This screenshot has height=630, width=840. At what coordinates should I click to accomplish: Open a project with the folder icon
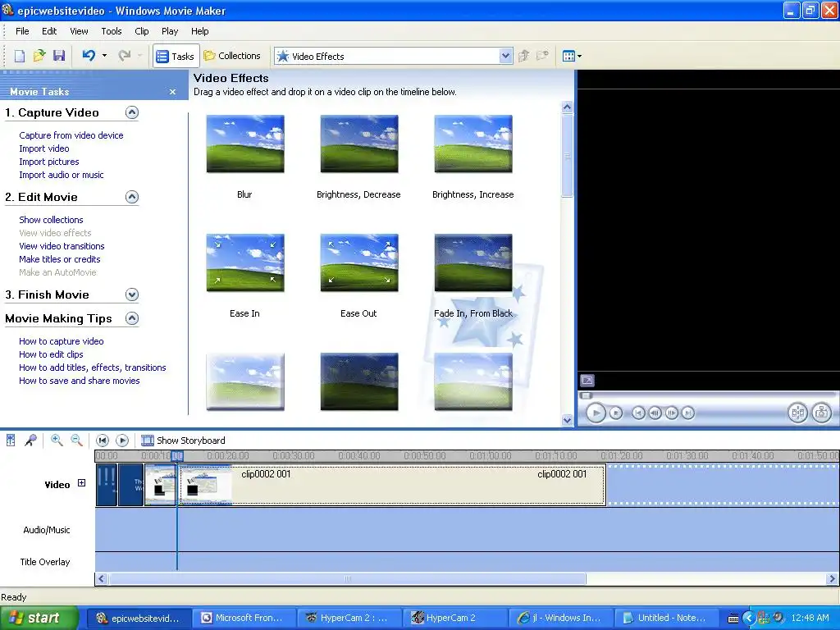39,56
